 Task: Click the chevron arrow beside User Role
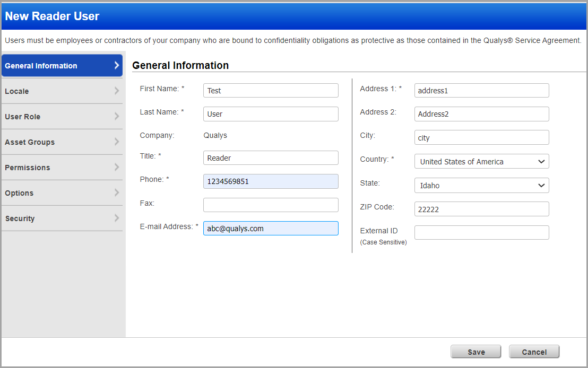[117, 116]
